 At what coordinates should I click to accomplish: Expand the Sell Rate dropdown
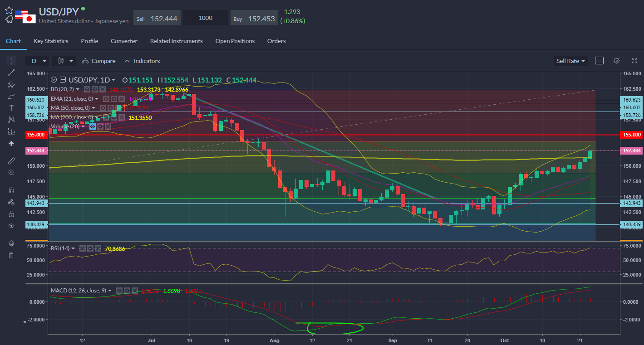[570, 61]
